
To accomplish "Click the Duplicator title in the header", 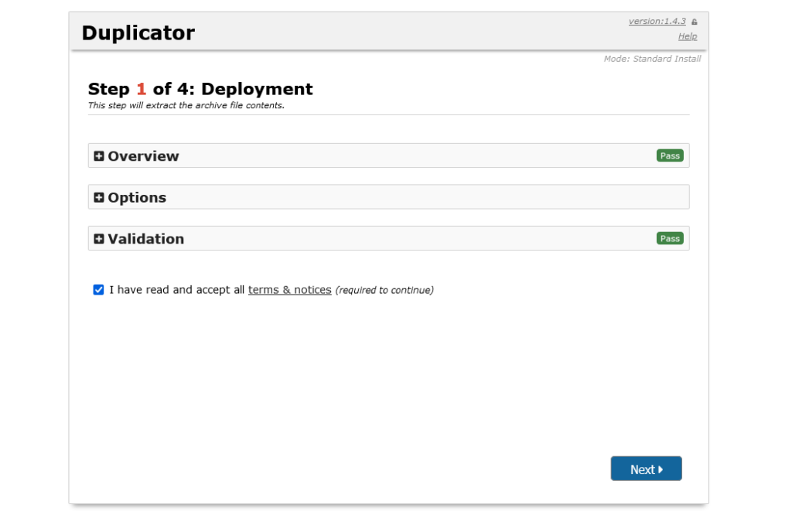I will pyautogui.click(x=138, y=32).
